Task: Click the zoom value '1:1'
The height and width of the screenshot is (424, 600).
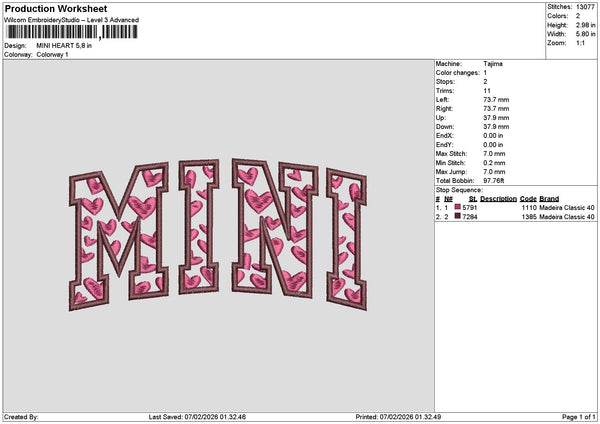Action: click(x=580, y=43)
